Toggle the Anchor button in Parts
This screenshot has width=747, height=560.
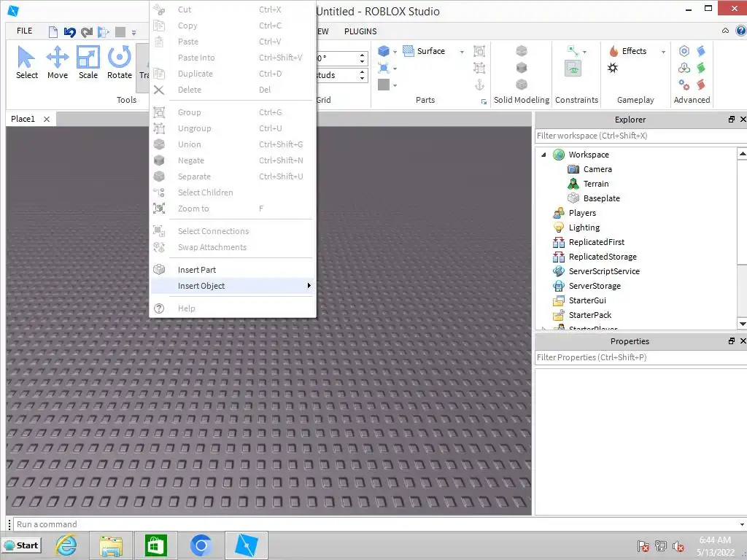coord(479,85)
